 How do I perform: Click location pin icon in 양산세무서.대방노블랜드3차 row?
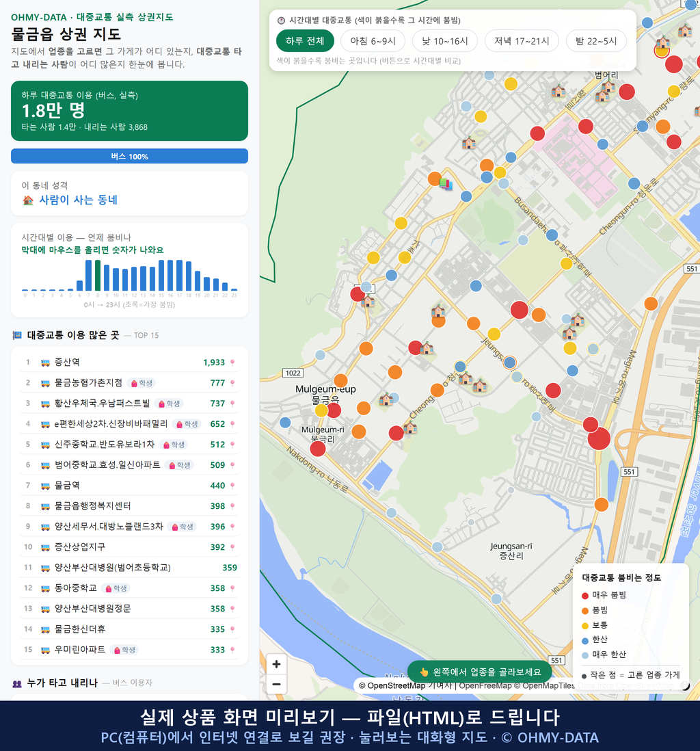[232, 527]
